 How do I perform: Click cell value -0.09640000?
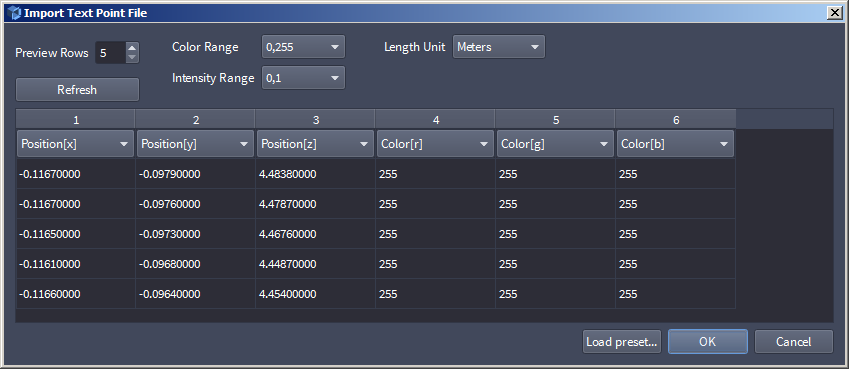[x=195, y=294]
